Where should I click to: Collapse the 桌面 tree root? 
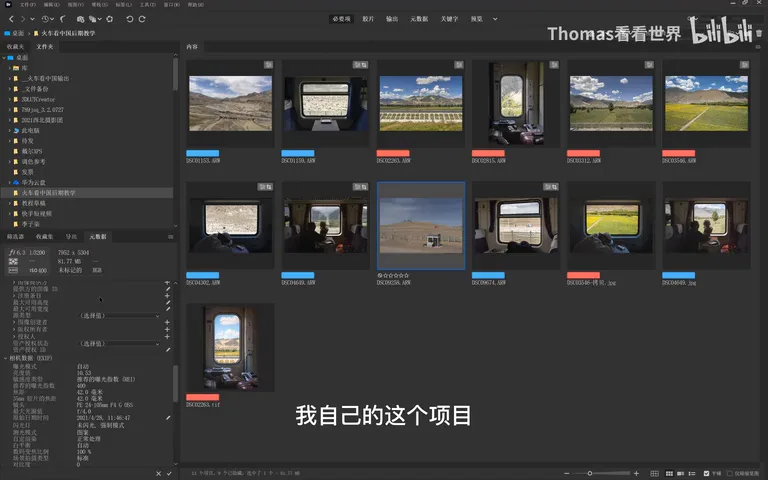pos(4,58)
